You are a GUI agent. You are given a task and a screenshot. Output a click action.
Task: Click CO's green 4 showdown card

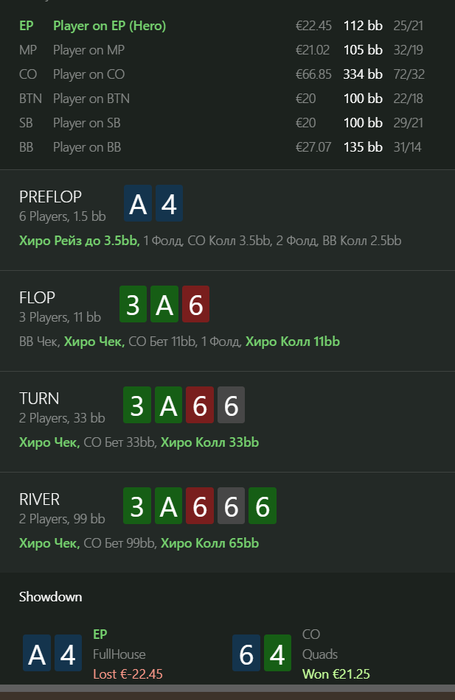[x=277, y=653]
